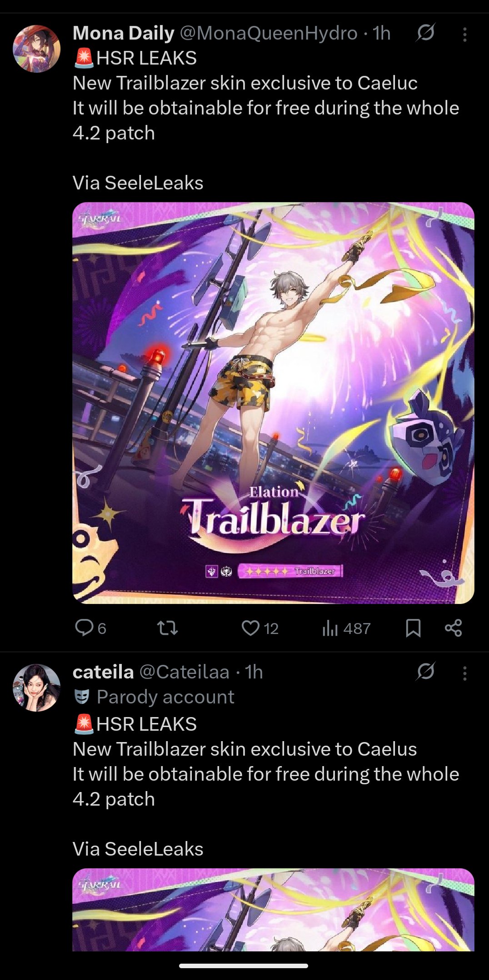Open Grok icon on Mona Daily's post

click(425, 32)
